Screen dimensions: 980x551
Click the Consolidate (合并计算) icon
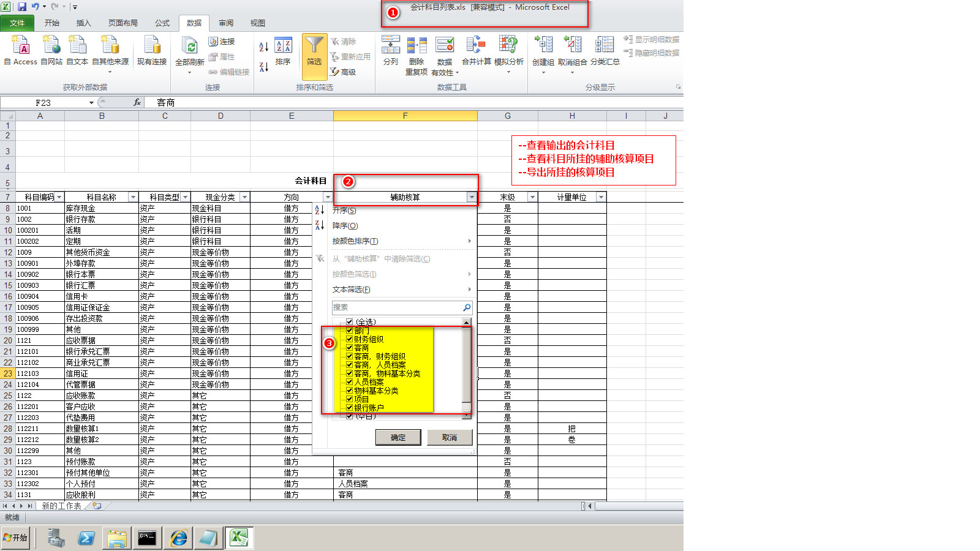pos(476,45)
